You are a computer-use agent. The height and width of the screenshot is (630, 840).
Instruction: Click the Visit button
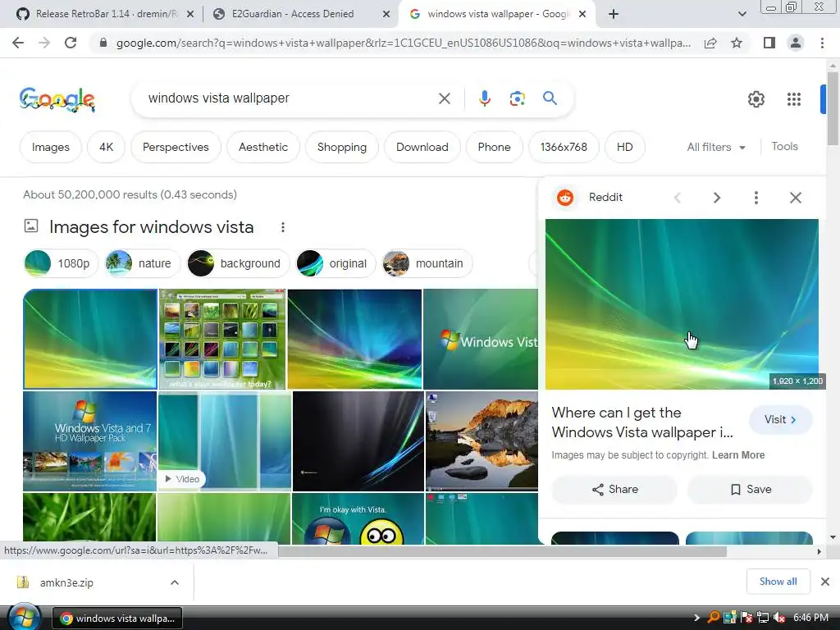pos(781,419)
